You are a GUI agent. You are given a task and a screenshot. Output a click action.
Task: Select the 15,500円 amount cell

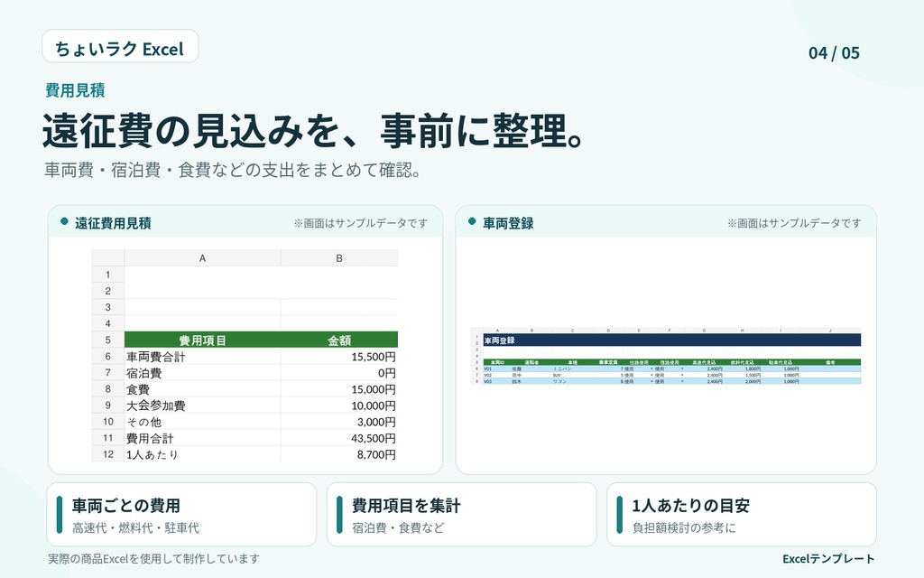[339, 356]
